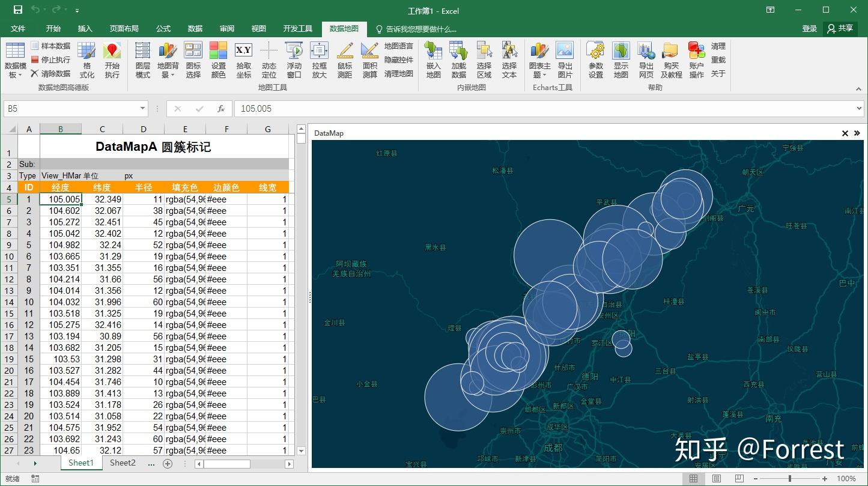Click the insert function fx button
This screenshot has width=868, height=486.
coord(221,109)
